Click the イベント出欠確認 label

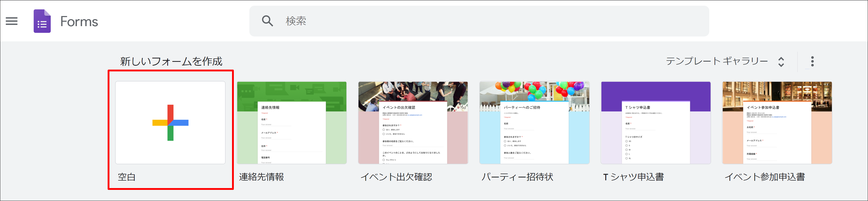coord(396,177)
